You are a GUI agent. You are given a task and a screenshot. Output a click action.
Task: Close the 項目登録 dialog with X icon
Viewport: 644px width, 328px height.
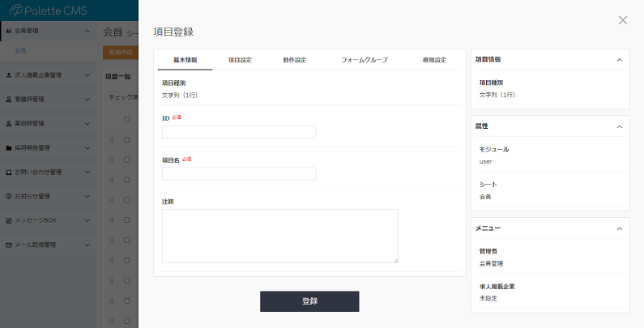(x=622, y=20)
